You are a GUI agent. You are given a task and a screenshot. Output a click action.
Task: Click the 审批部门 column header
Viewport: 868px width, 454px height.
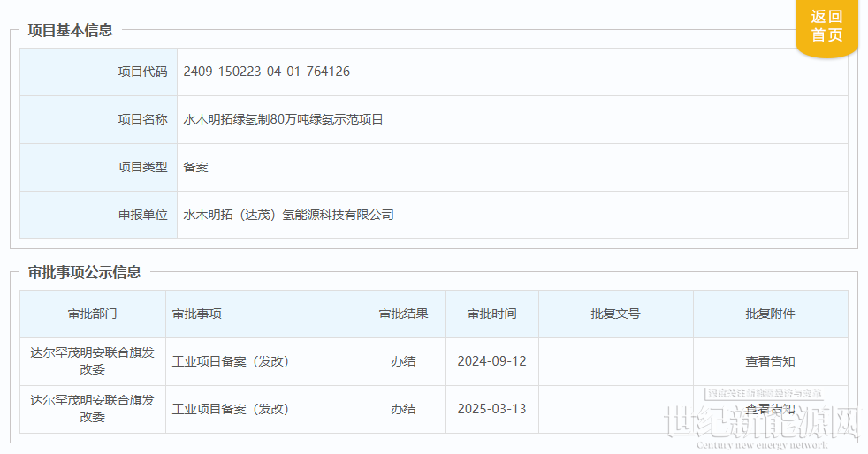(92, 314)
